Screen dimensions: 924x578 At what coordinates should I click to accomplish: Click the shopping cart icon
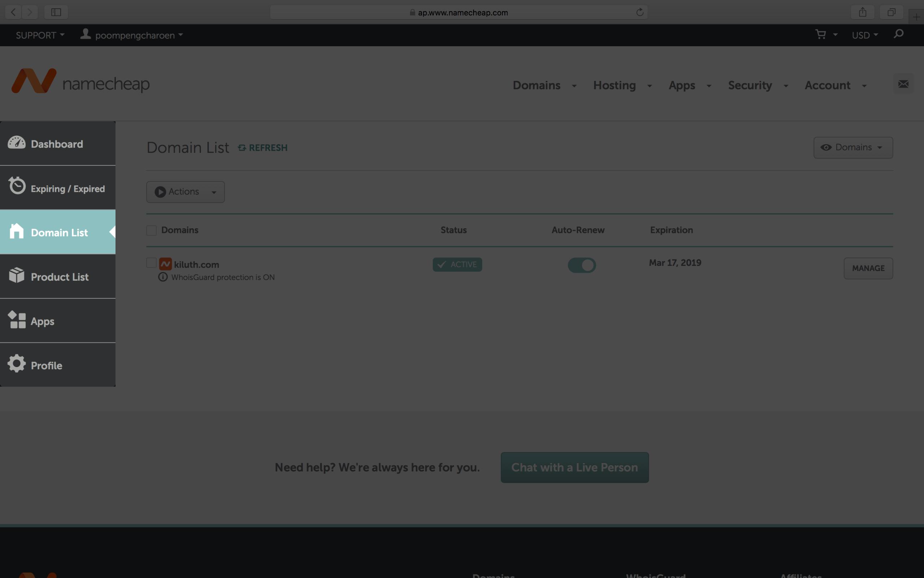click(820, 34)
